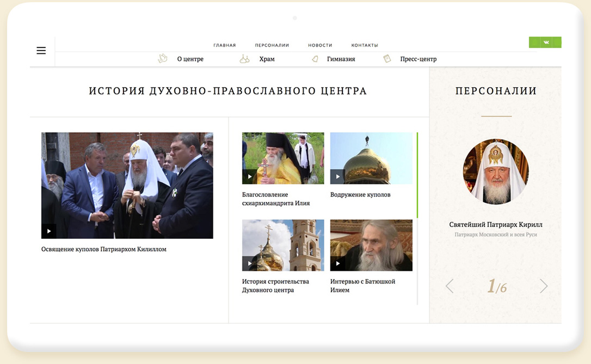This screenshot has height=364, width=591.
Task: Click the green video list scrollbar
Action: 417,175
